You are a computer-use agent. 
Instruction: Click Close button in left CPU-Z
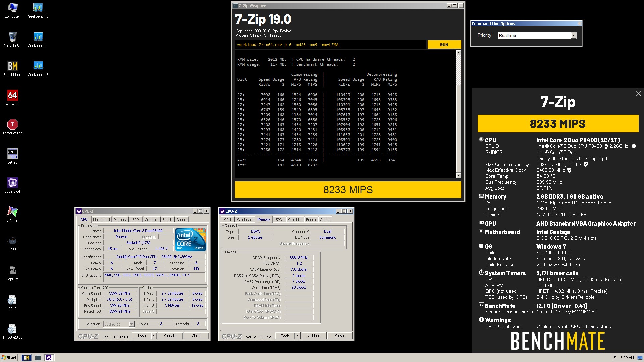coord(196,336)
